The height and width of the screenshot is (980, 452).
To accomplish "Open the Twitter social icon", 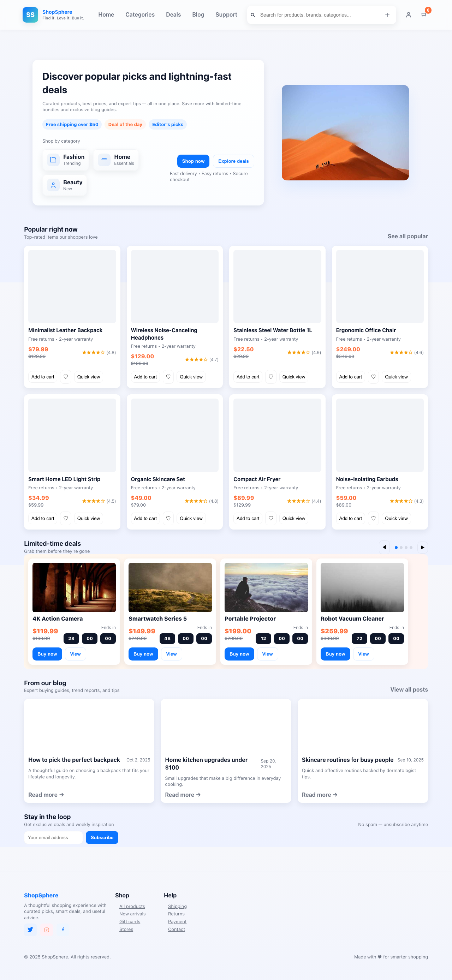I will [x=30, y=930].
